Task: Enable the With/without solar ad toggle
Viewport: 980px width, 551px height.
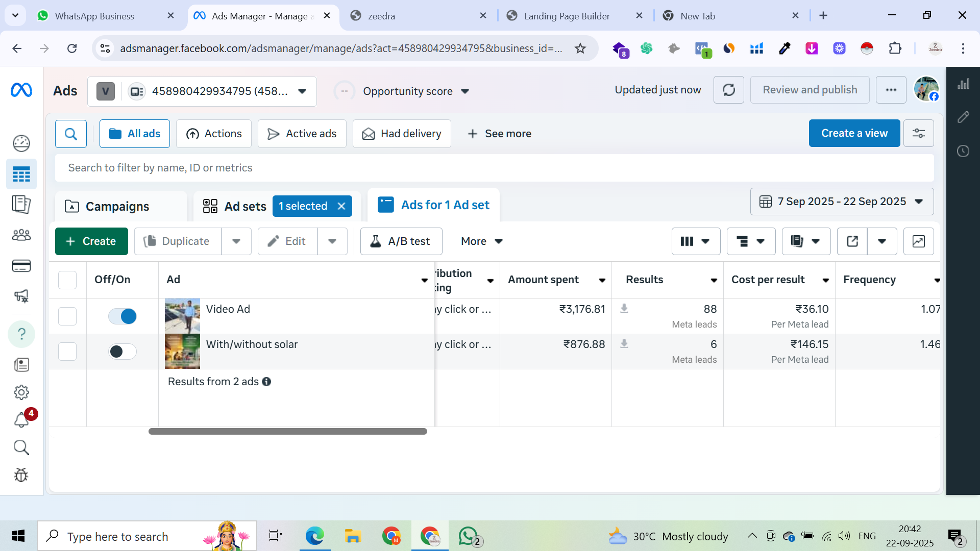Action: click(x=122, y=352)
